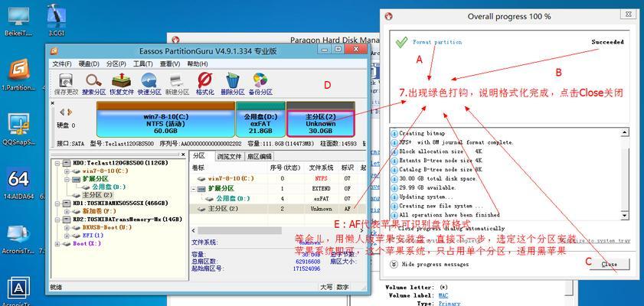Open the 工具(T) menu
Viewport: 644px width, 306px height.
pyautogui.click(x=143, y=64)
